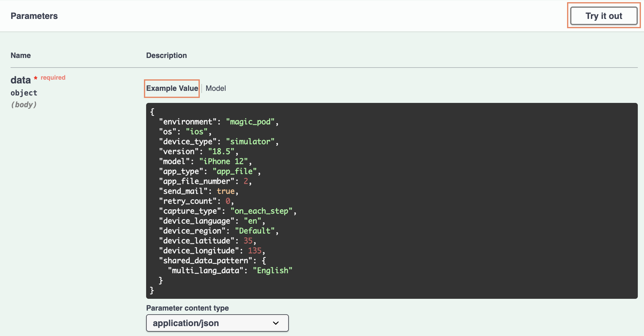Switch to the Example Value tab
This screenshot has height=336, width=644.
172,88
